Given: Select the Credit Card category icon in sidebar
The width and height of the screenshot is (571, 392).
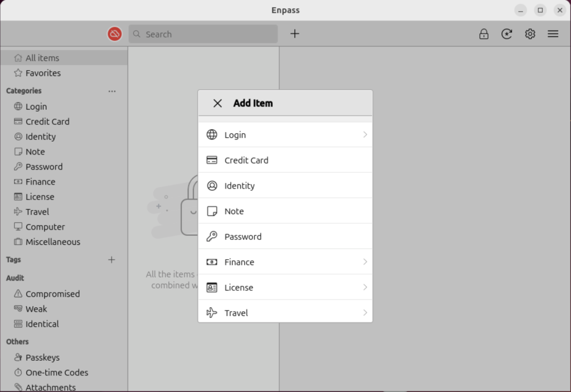Looking at the screenshot, I should (17, 122).
